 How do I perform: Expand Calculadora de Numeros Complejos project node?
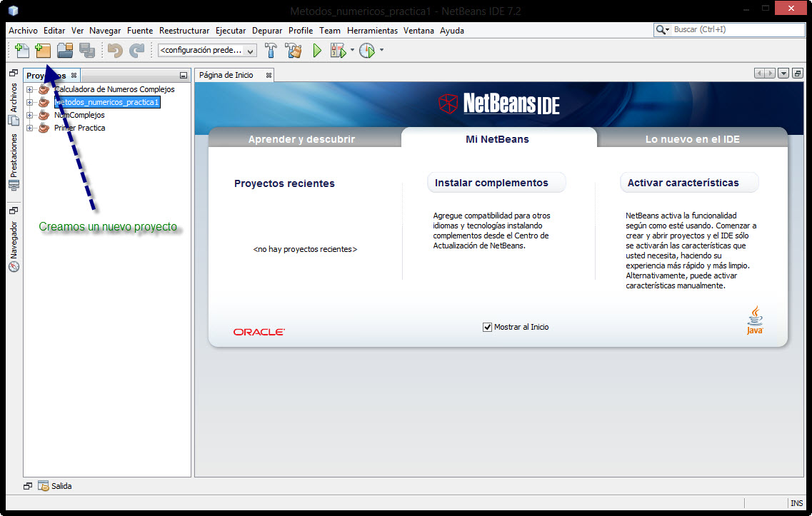tap(29, 89)
